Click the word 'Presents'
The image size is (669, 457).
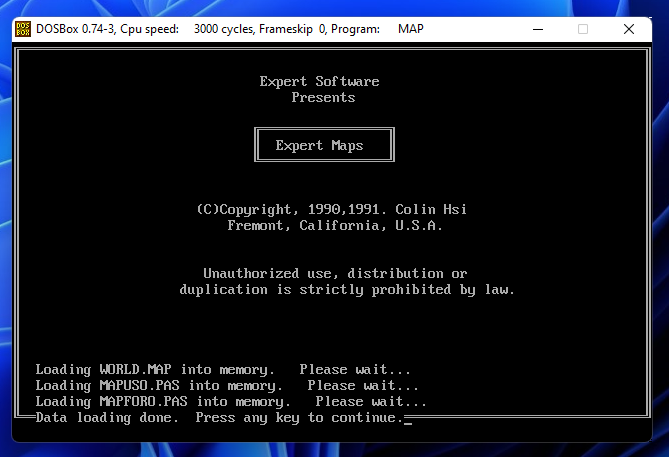[323, 97]
